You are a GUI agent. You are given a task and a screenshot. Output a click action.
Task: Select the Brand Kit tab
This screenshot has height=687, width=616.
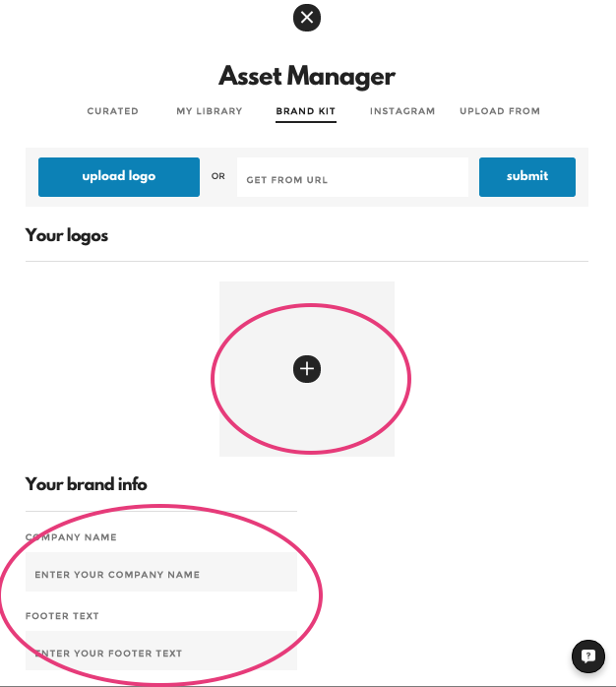click(x=306, y=111)
